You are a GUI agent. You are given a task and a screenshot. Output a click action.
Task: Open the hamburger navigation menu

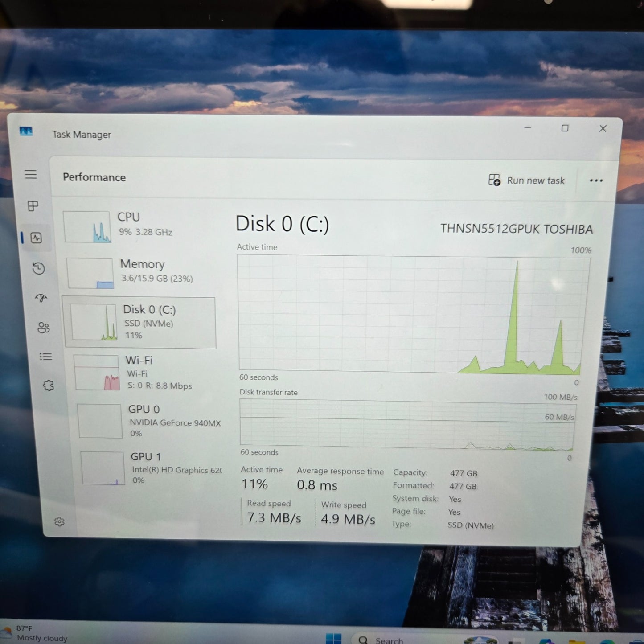(x=31, y=174)
